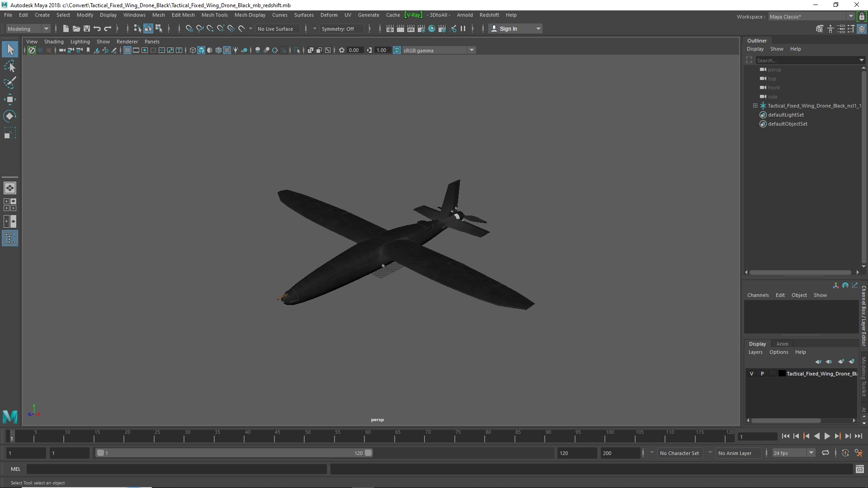Viewport: 868px width, 488px height.
Task: Select the arrow Select tool
Action: click(10, 49)
